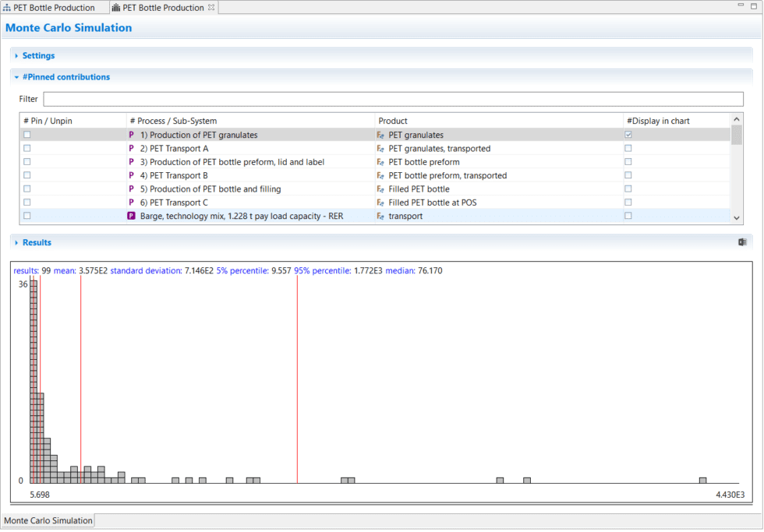Click the process icon for PET Transport A
Screen dimensions: 764x532
coord(131,149)
